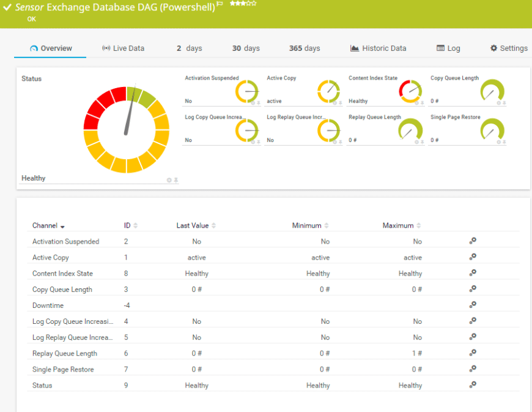Image resolution: width=532 pixels, height=412 pixels.
Task: Select 'Activation Suspended' channel name in table
Action: 65,241
